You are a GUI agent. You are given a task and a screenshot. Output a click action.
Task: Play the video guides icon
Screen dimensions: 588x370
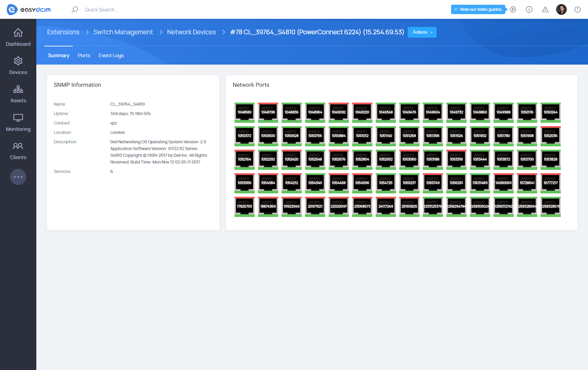click(513, 9)
